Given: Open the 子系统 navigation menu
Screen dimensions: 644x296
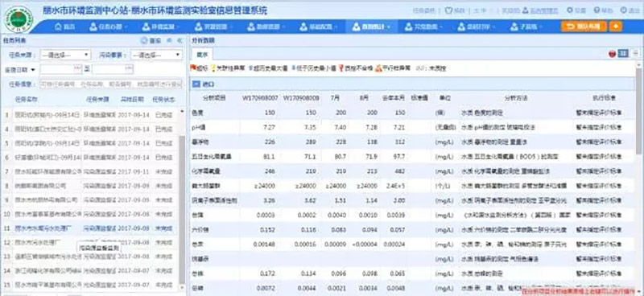Looking at the screenshot, I should 526,27.
